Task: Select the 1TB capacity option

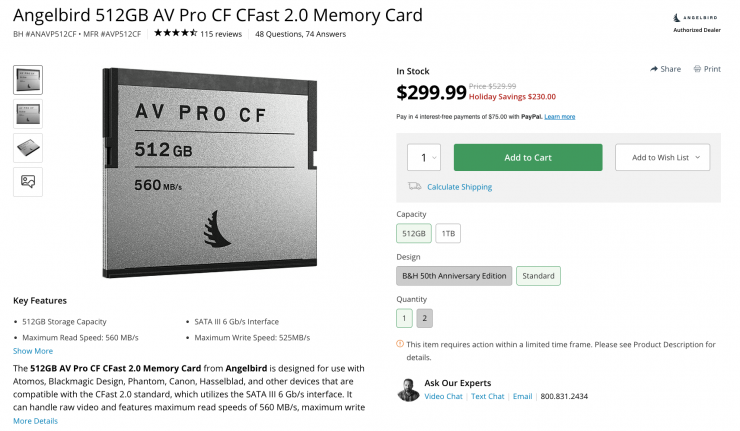Action: [447, 233]
